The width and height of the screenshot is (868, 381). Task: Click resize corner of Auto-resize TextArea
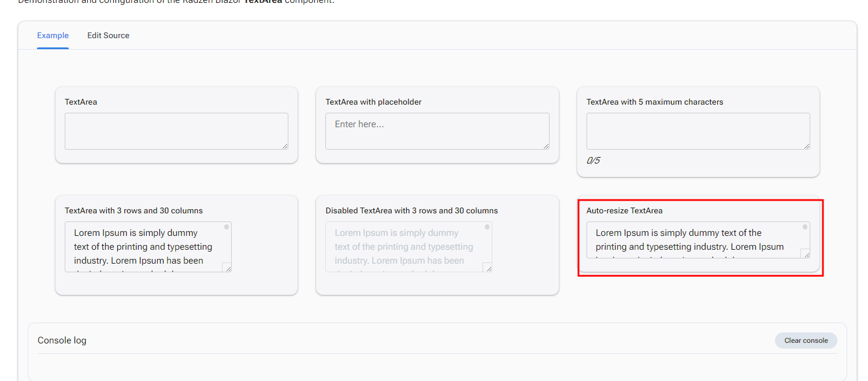(x=806, y=253)
